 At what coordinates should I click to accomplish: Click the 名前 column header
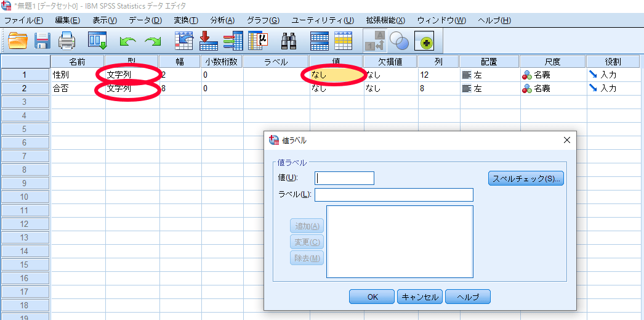click(77, 62)
